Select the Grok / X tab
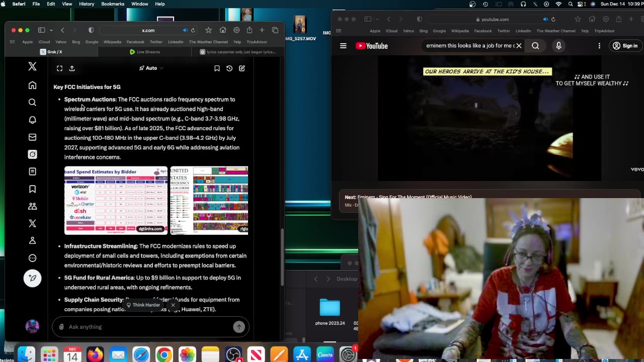 point(51,52)
